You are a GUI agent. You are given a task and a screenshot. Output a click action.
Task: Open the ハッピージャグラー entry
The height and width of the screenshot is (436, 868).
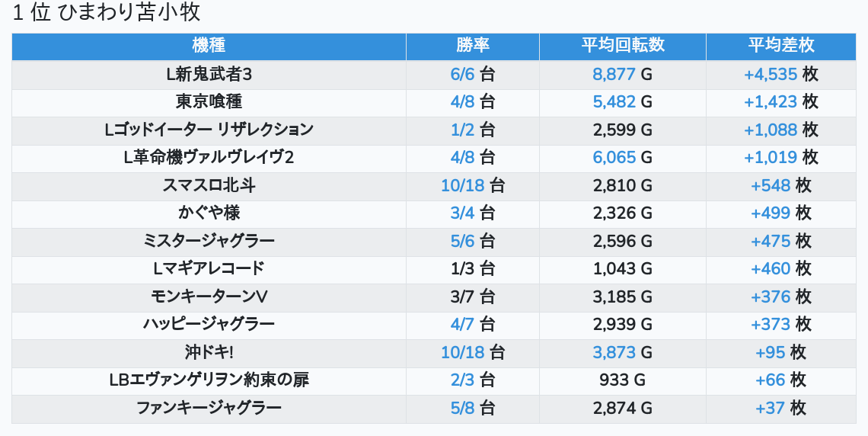click(x=209, y=324)
